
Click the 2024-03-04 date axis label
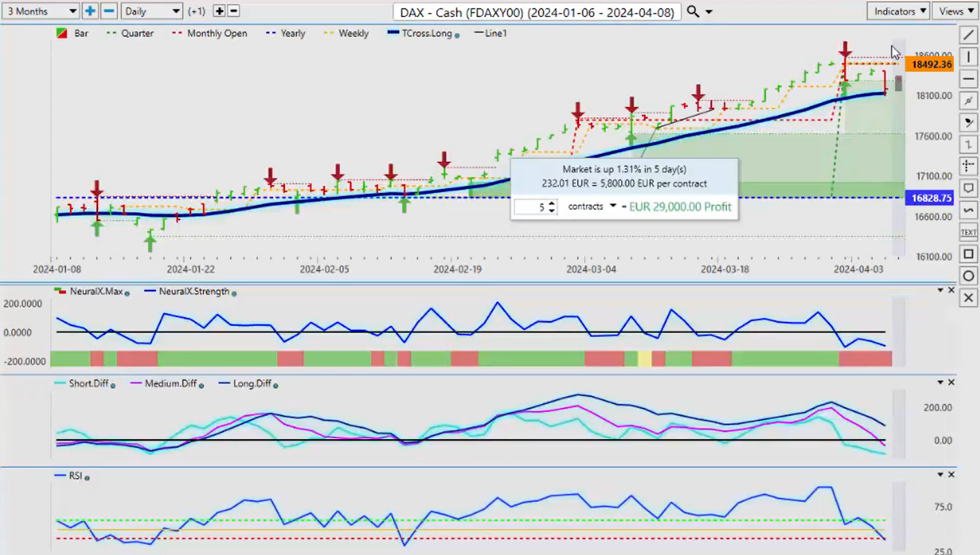591,269
